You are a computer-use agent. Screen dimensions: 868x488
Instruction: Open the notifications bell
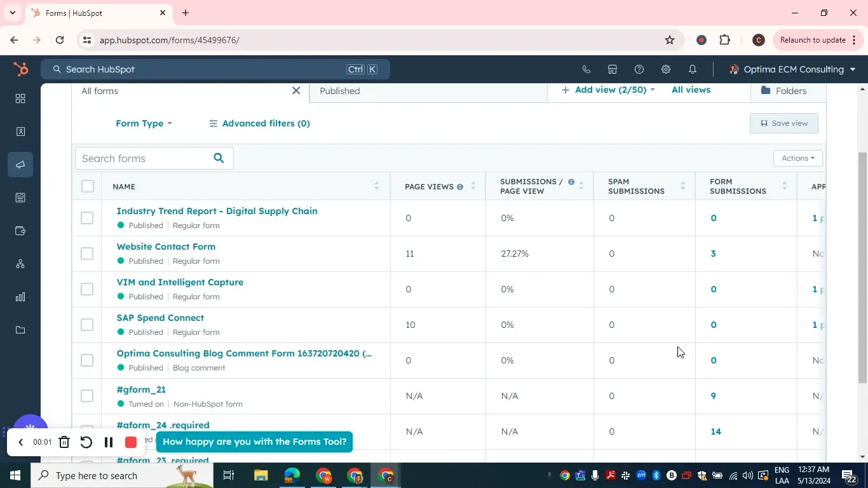(x=693, y=69)
